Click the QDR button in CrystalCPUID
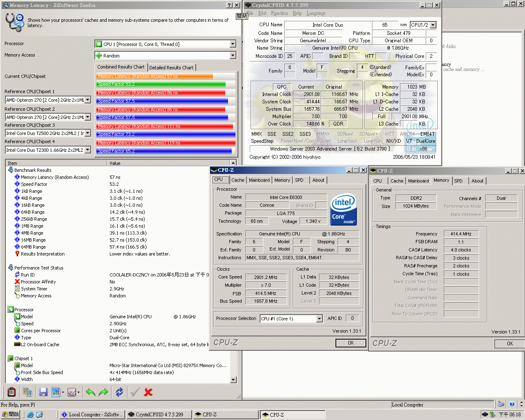This screenshot has width=525, height=420. (338, 124)
